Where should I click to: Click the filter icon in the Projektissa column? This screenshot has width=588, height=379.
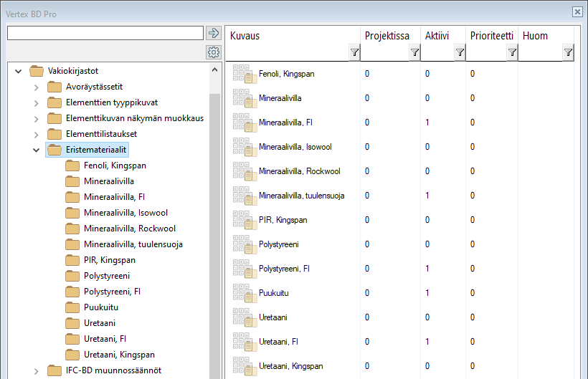click(x=414, y=52)
